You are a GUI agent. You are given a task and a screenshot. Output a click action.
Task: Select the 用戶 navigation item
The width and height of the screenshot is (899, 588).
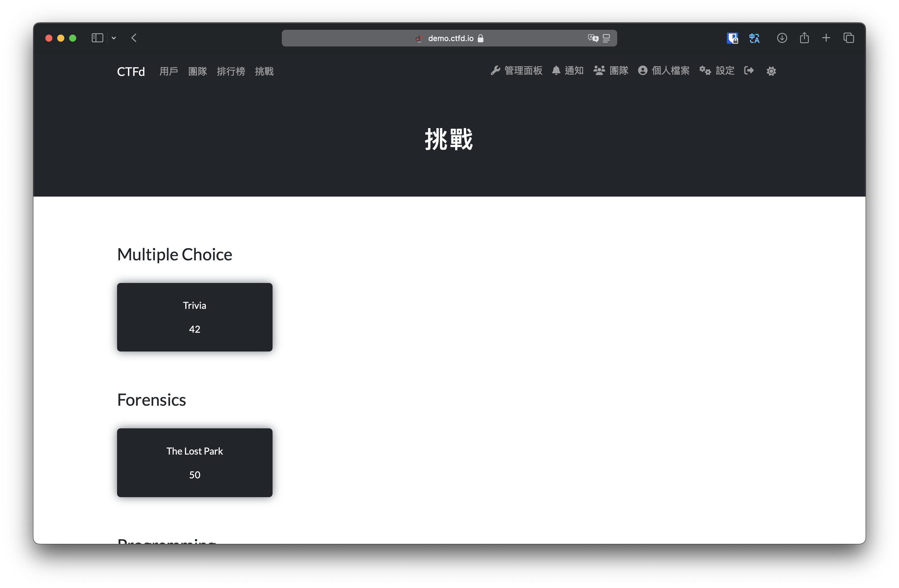(169, 71)
